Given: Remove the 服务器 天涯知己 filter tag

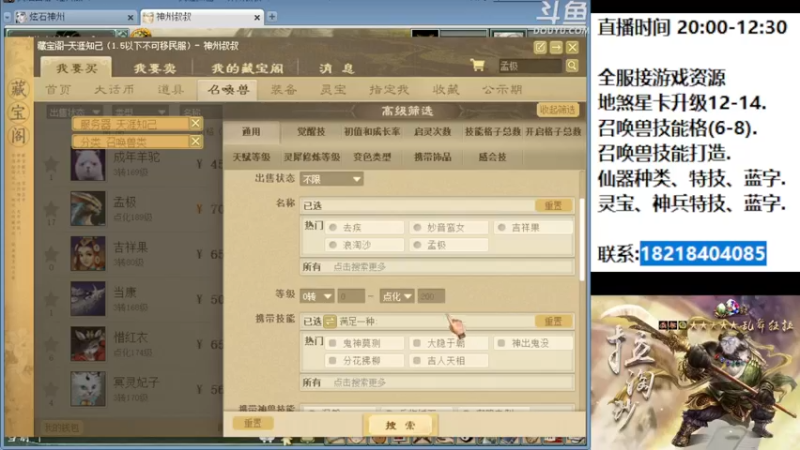Looking at the screenshot, I should (195, 123).
